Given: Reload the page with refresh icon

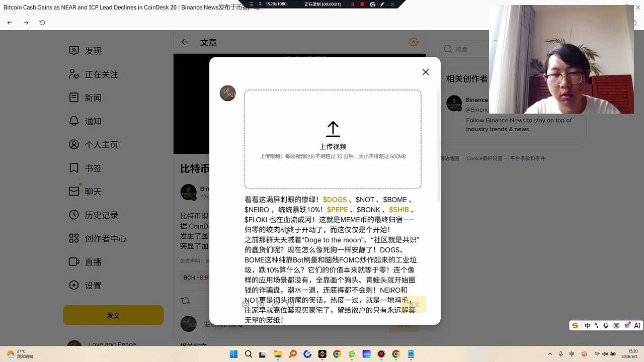Looking at the screenshot, I should (42, 23).
